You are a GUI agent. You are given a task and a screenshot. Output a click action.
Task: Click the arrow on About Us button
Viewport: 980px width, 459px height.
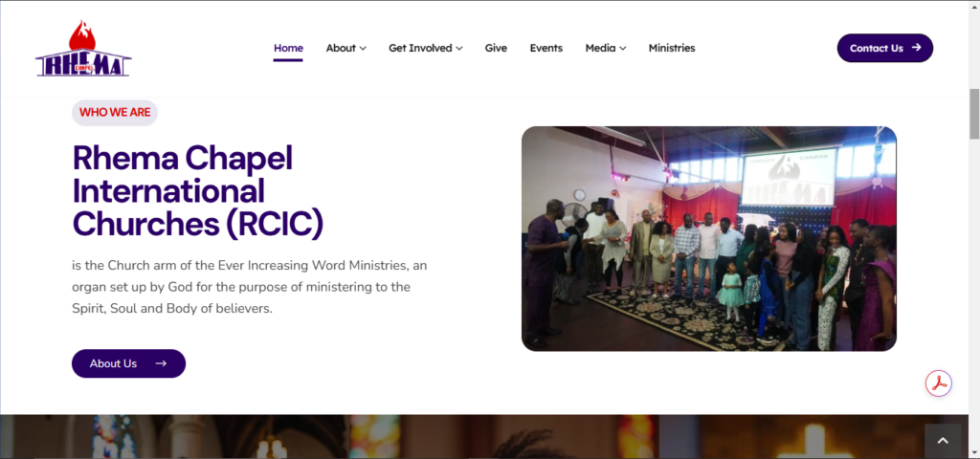tap(161, 363)
